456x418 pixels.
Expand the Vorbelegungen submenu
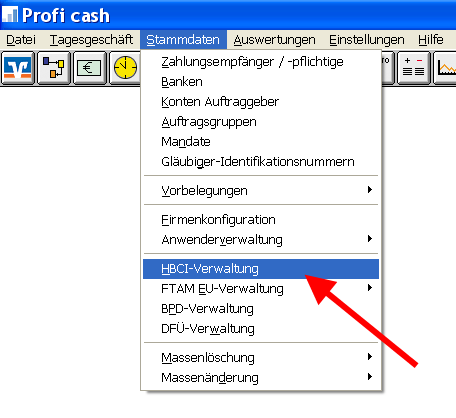click(x=261, y=191)
